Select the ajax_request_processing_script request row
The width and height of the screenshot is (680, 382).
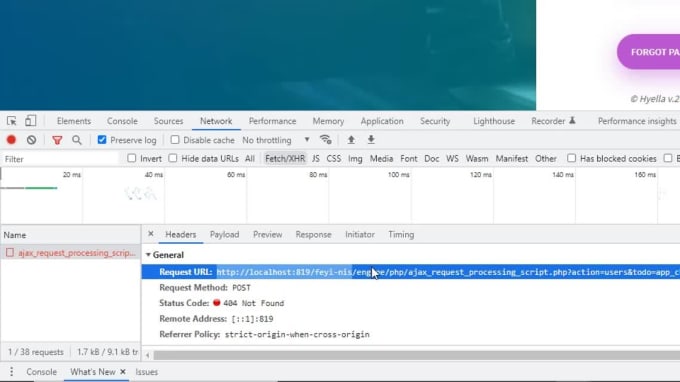point(70,253)
